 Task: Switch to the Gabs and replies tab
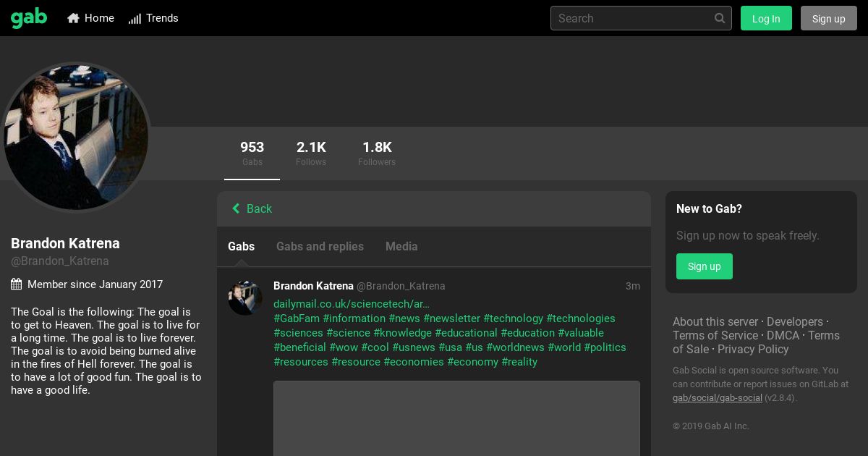[x=320, y=246]
